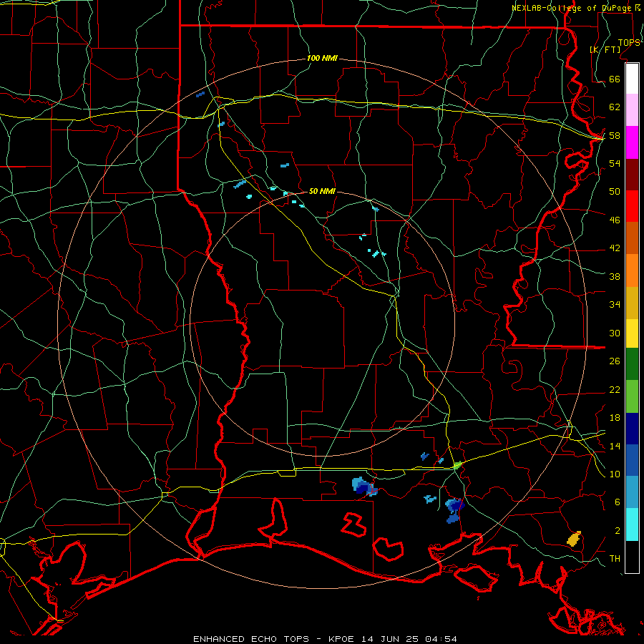Viewport: 644px width, 644px height.
Task: Click the navy blue legend swatch
Action: pyautogui.click(x=632, y=429)
